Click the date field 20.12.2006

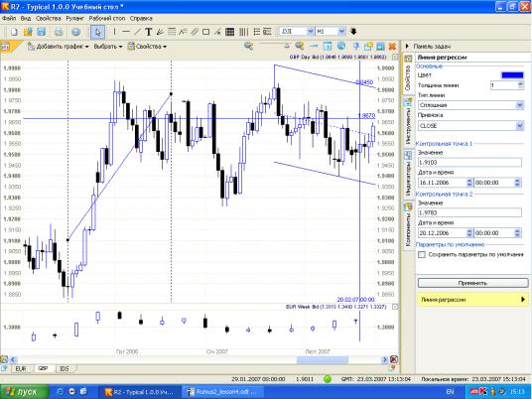(x=445, y=233)
